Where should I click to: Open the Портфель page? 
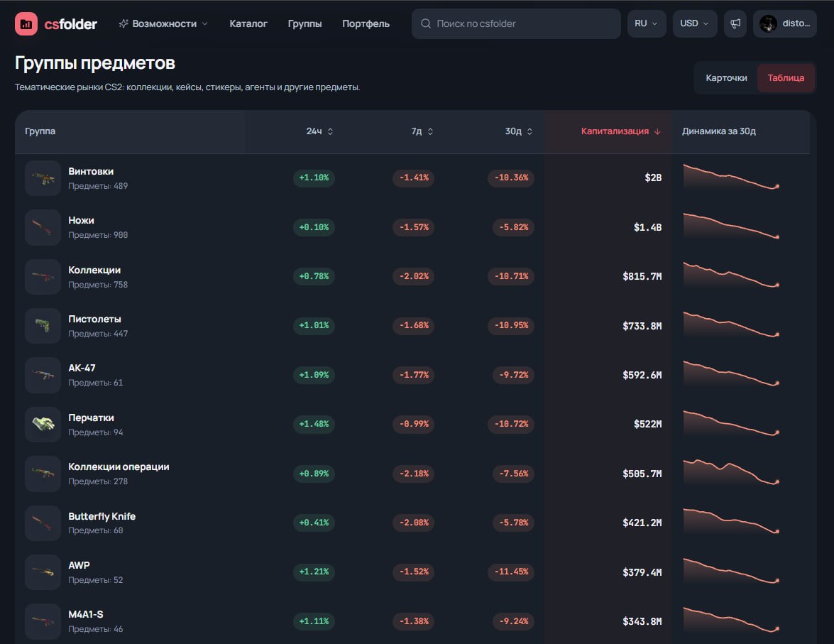pos(366,23)
